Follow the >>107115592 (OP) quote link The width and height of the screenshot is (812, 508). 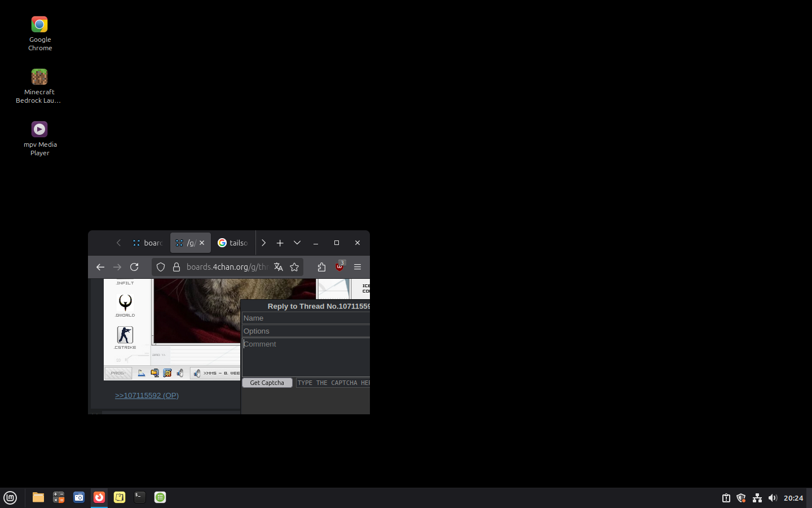click(x=147, y=395)
